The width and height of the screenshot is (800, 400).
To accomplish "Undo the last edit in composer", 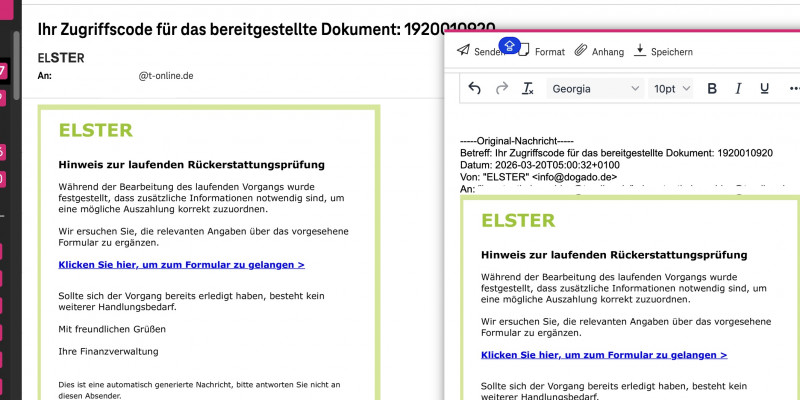I will click(474, 89).
